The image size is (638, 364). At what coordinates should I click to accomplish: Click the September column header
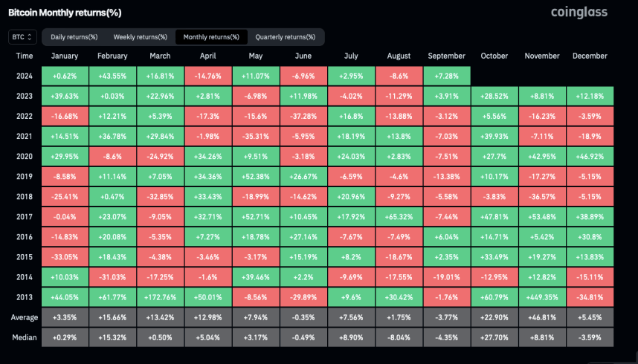[x=446, y=56]
